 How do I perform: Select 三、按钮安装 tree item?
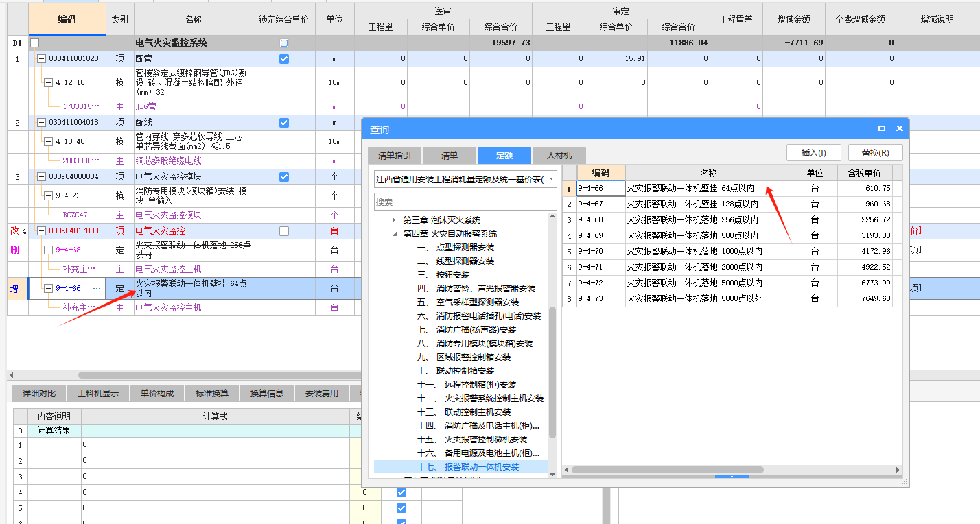(443, 275)
